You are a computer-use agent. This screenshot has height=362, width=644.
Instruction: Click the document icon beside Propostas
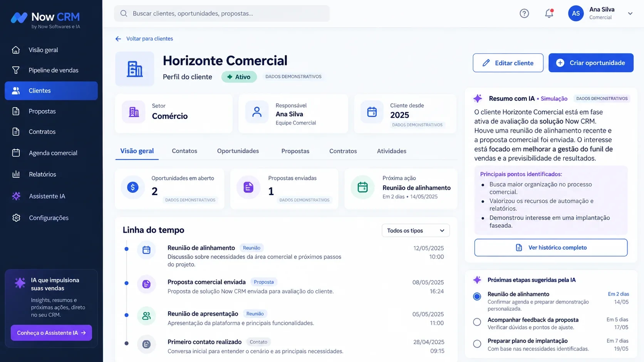pyautogui.click(x=16, y=111)
